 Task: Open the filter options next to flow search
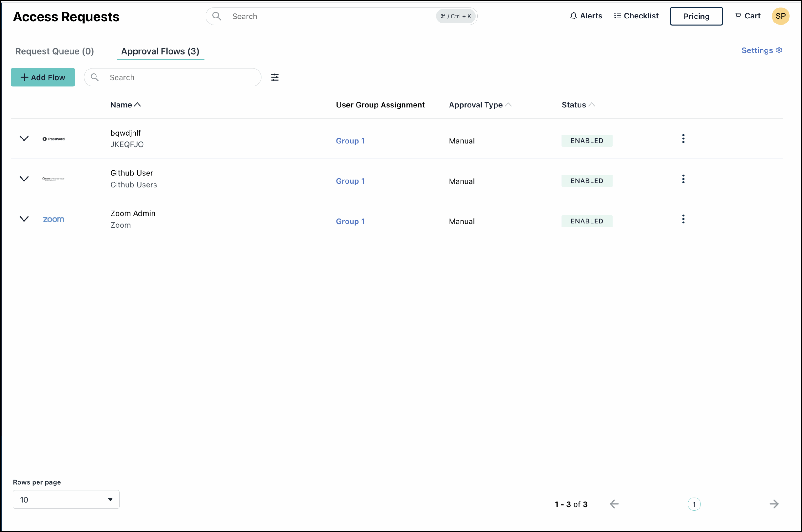click(x=275, y=77)
